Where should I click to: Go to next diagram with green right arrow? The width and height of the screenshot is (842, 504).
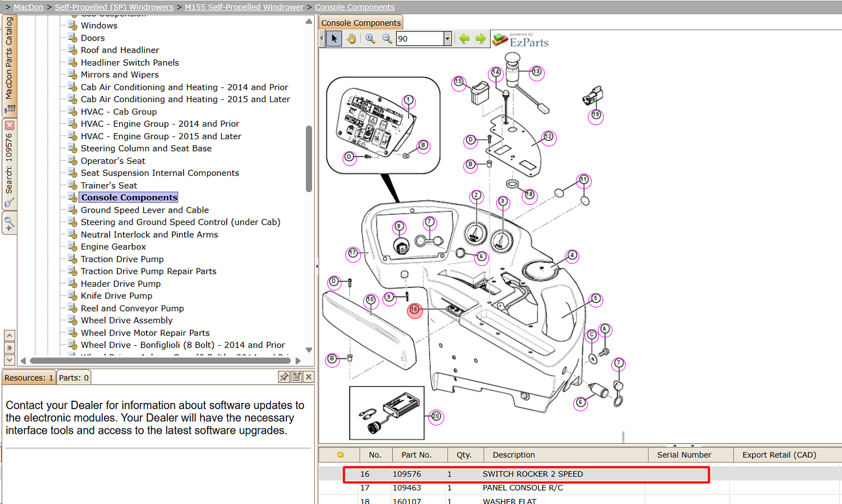481,39
